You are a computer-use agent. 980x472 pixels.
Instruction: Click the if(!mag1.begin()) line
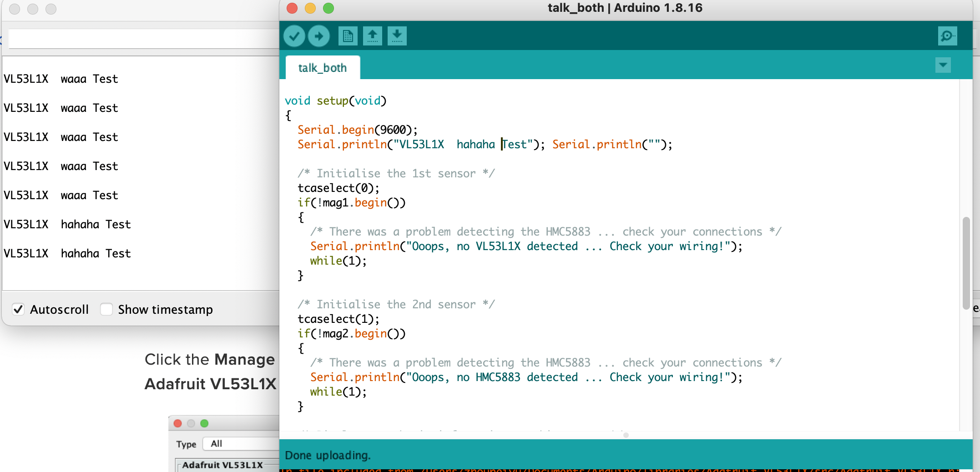[x=352, y=202]
